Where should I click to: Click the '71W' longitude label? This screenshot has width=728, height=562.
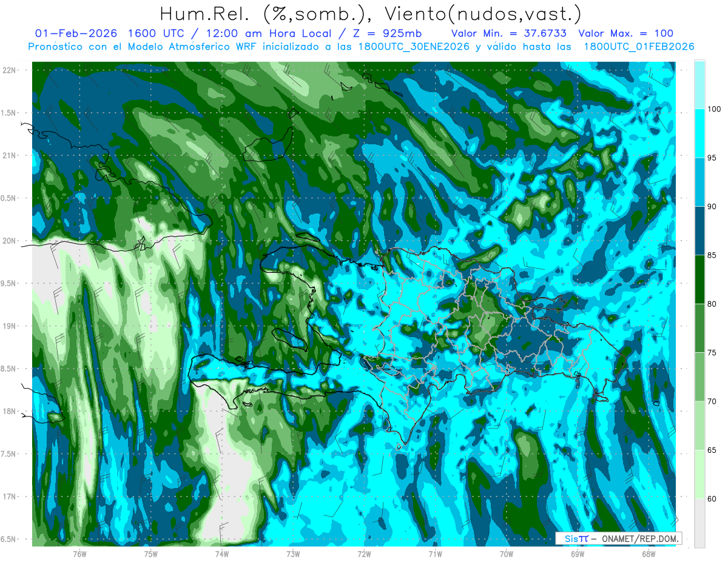[435, 554]
